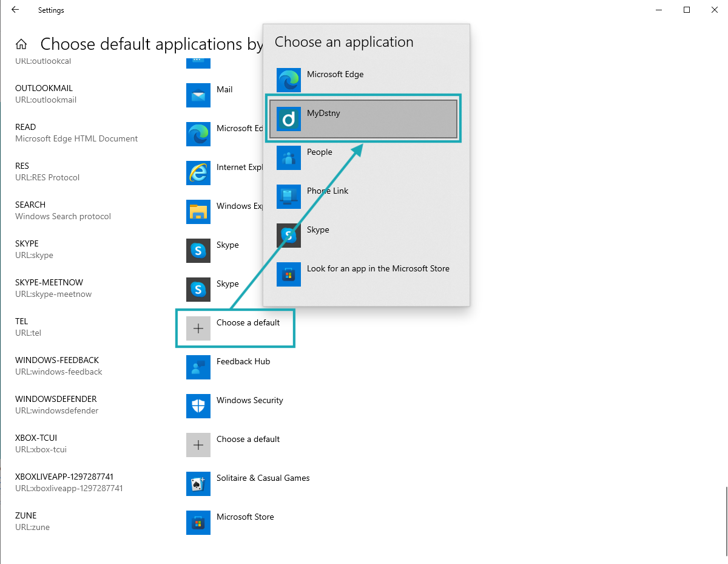Click the Skype icon in the chooser list

pyautogui.click(x=289, y=235)
